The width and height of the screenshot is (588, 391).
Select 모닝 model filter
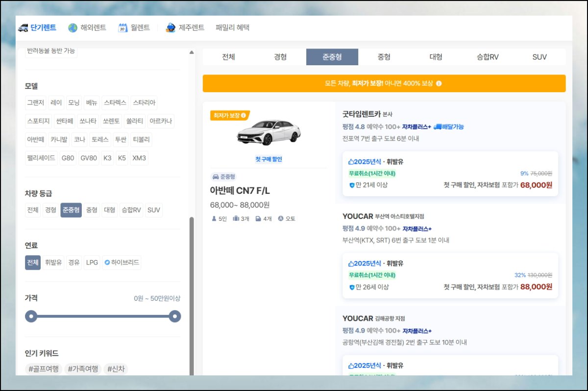point(74,103)
